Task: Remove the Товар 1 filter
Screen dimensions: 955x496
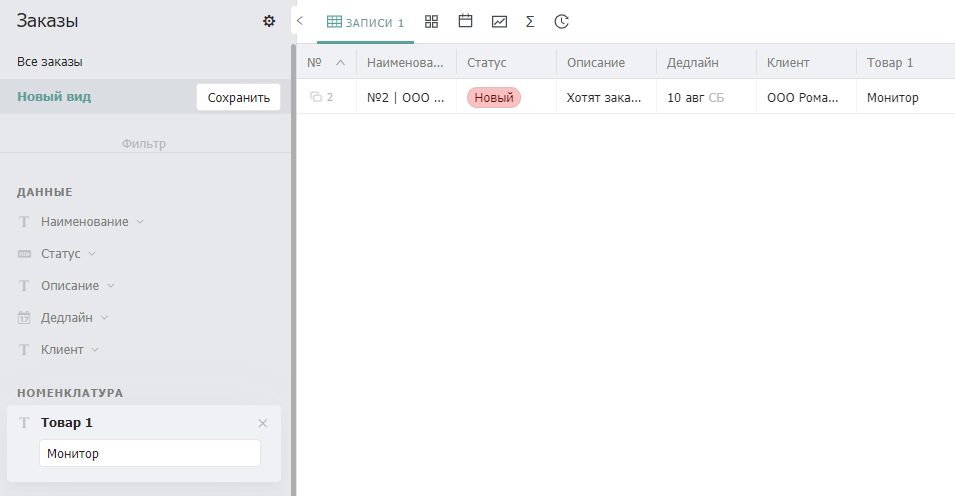Action: [263, 423]
